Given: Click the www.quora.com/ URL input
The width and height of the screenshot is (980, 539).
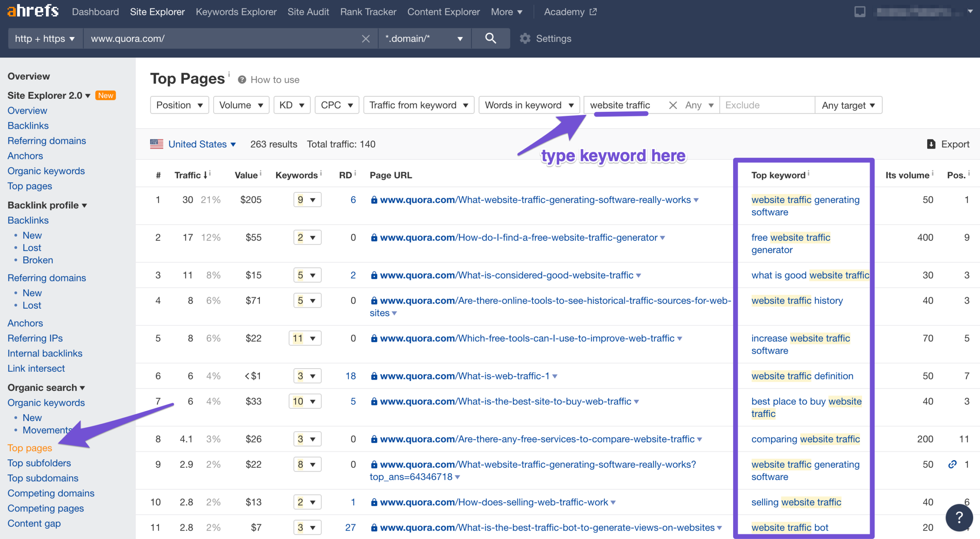Looking at the screenshot, I should (222, 38).
